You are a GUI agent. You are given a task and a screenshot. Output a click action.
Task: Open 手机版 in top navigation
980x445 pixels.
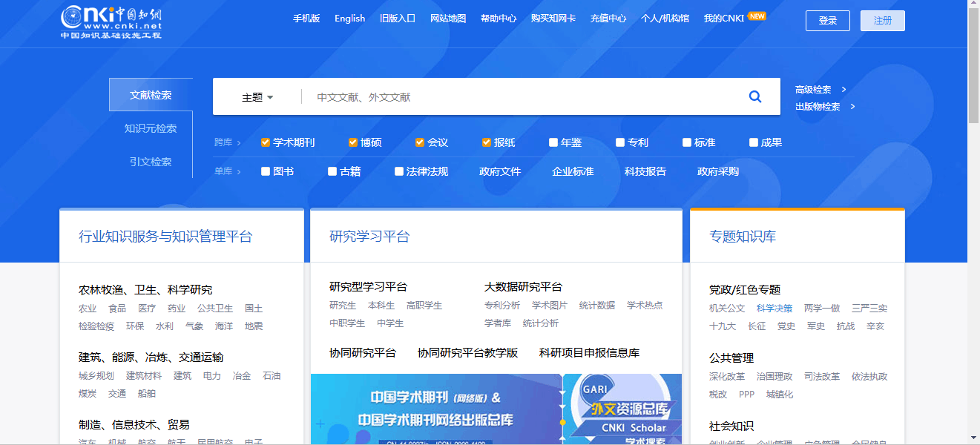pos(306,19)
